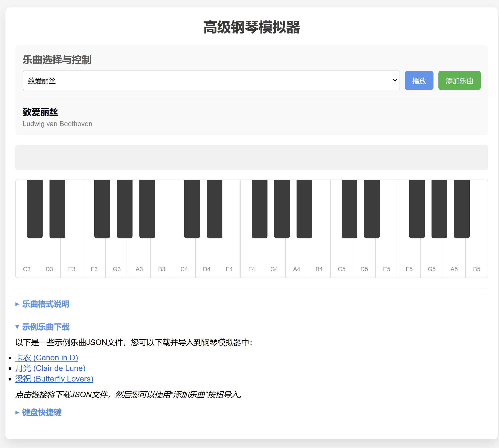
Task: Hit black key between A3 and B3
Action: coord(147,209)
